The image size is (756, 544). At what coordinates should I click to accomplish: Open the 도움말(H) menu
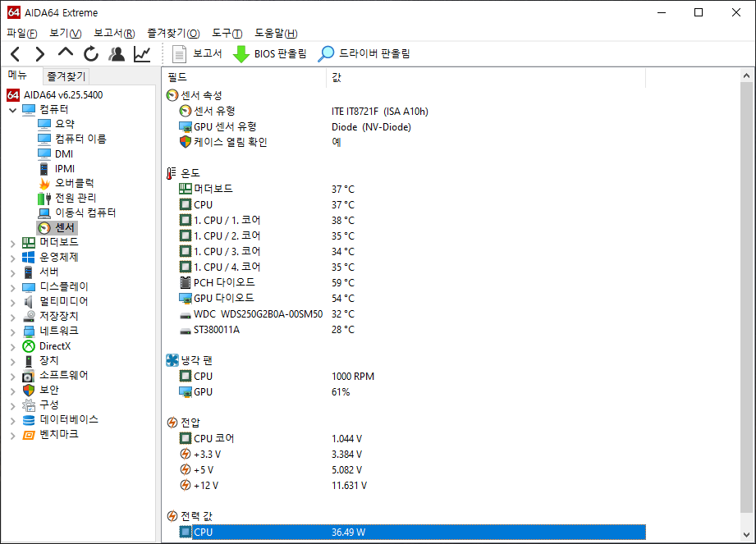click(x=276, y=34)
